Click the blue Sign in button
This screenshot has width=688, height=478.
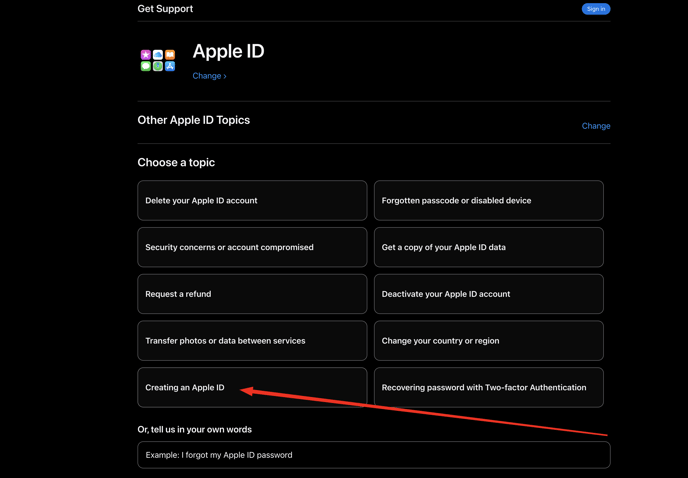point(595,9)
